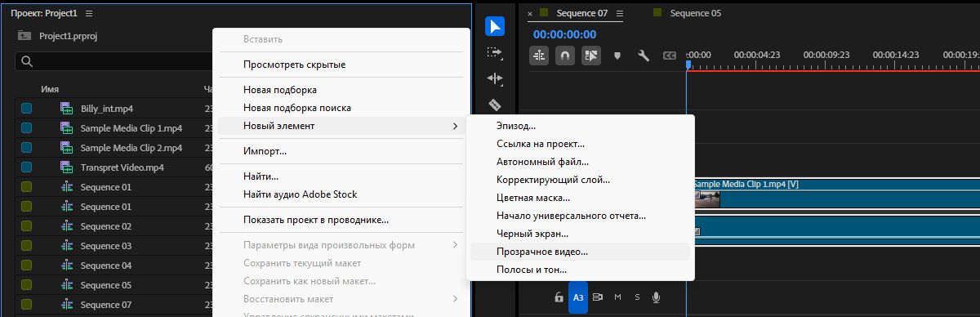Click the CC captions track icon
The image size is (980, 317).
pos(670,56)
